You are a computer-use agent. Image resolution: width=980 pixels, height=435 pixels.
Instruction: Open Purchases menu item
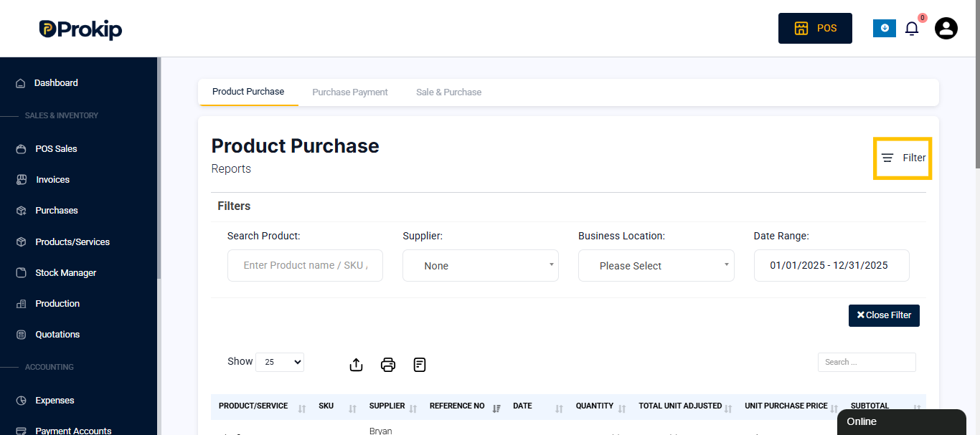click(57, 211)
